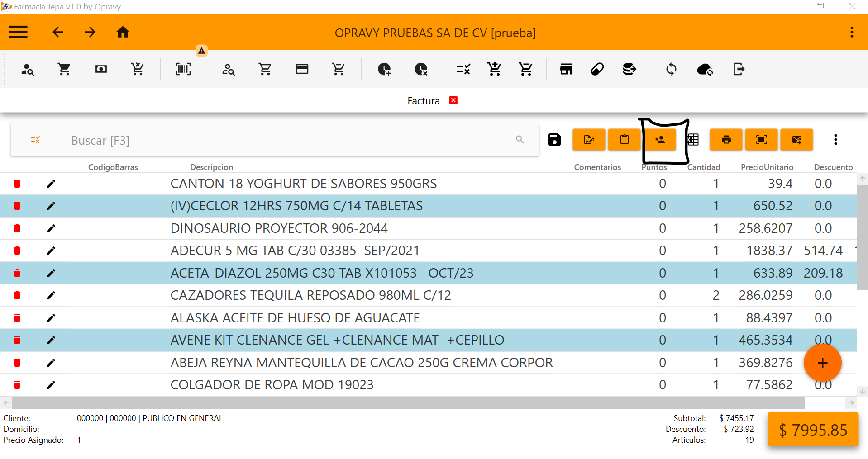The width and height of the screenshot is (868, 459).
Task: Open the barcode scanner toolbar icon
Action: pyautogui.click(x=183, y=69)
